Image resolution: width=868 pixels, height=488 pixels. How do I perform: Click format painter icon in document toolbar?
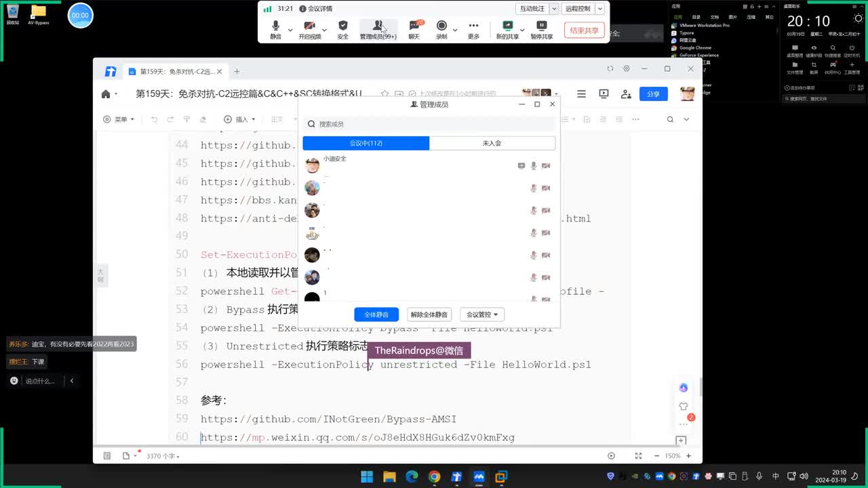[186, 119]
